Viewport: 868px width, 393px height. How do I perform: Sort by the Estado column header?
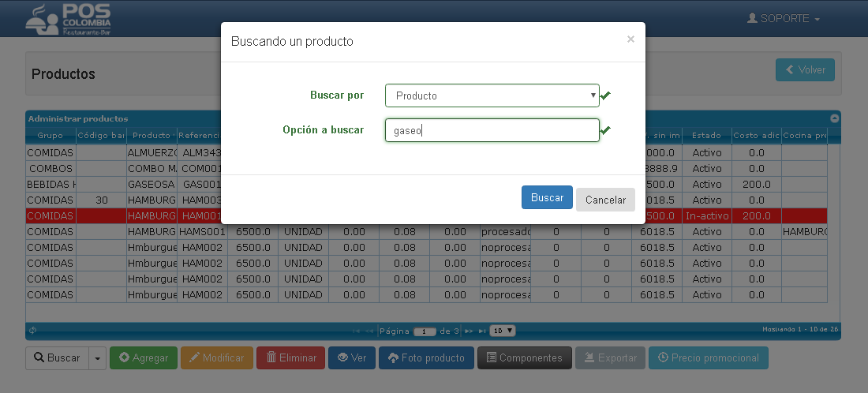click(x=706, y=136)
